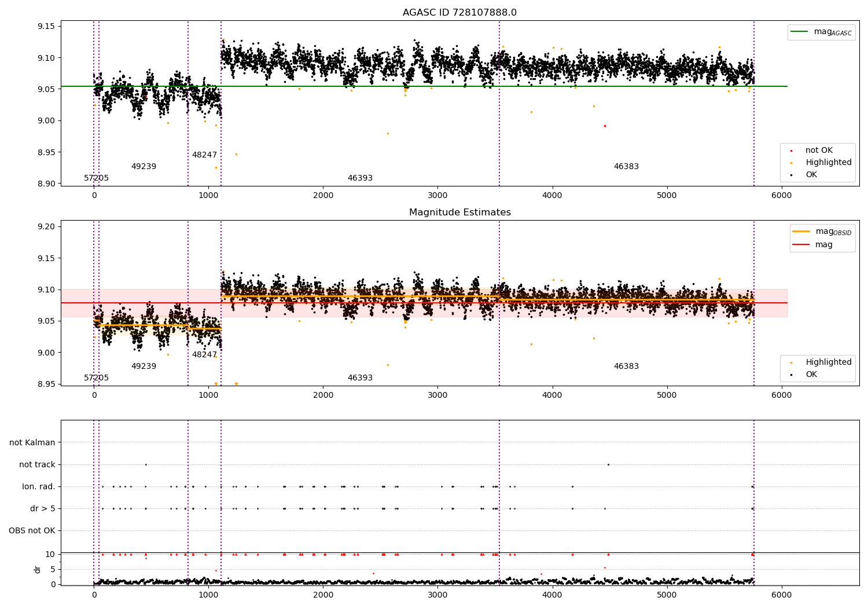Click the 3000 x-tick in bottom panel
Screen dimensions: 868x608
point(438,595)
